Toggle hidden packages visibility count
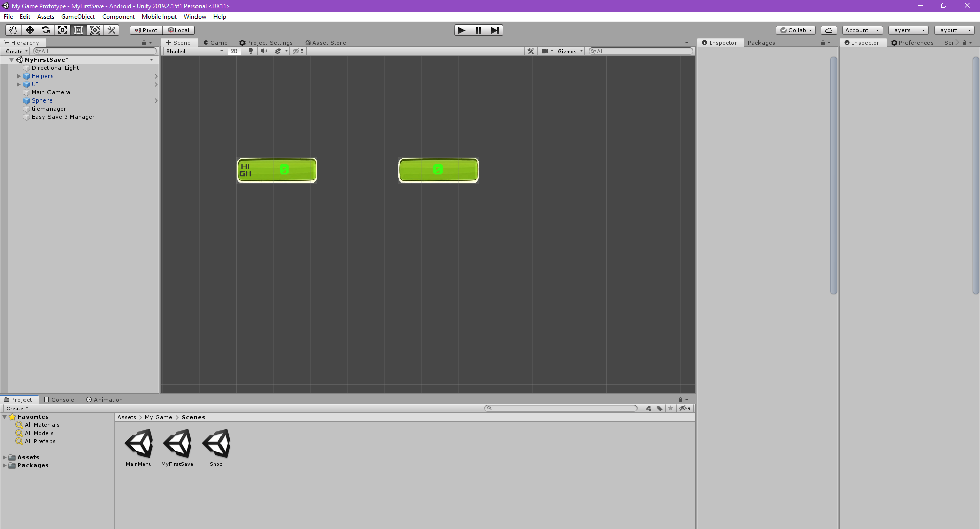 tap(685, 408)
